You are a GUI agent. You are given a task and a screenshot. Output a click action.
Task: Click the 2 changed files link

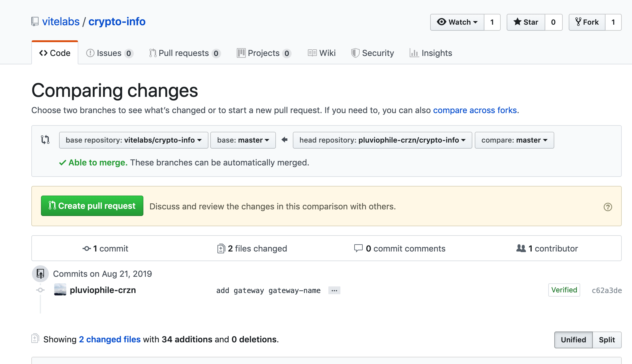point(110,339)
